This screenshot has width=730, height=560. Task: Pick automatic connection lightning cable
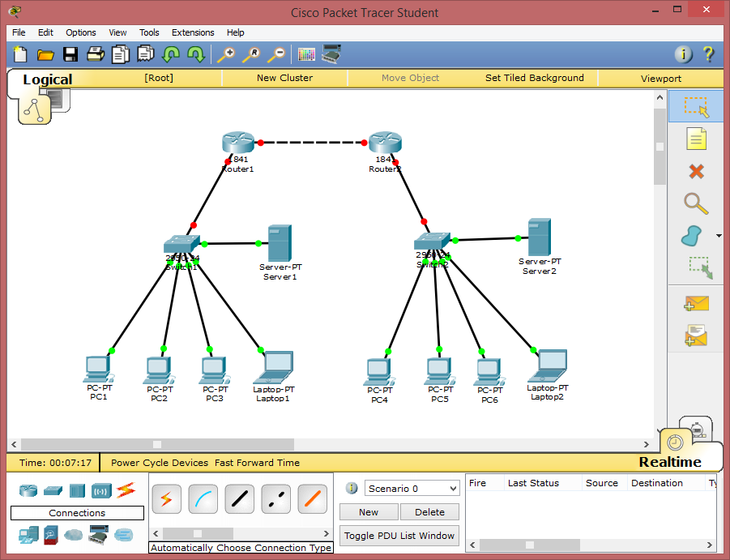tap(166, 499)
